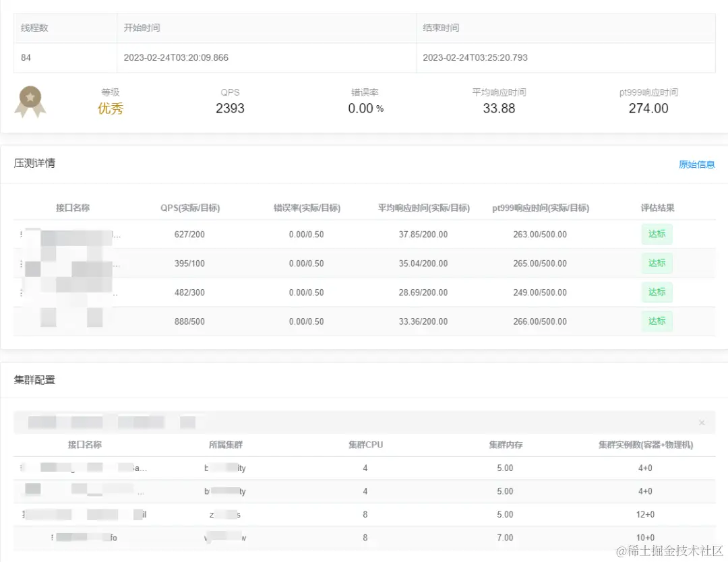
Task: Click the 评估结果 column header
Action: click(x=657, y=208)
